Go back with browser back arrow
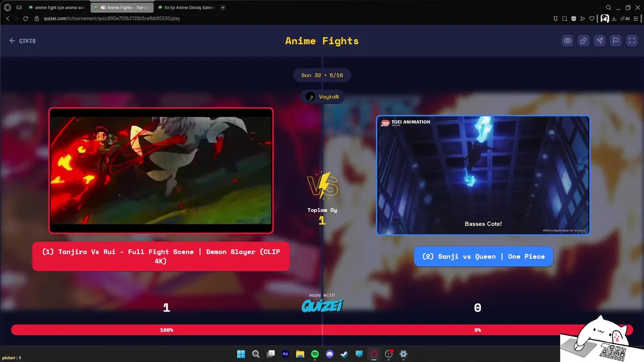Viewport: 644px width, 362px height. point(8,19)
